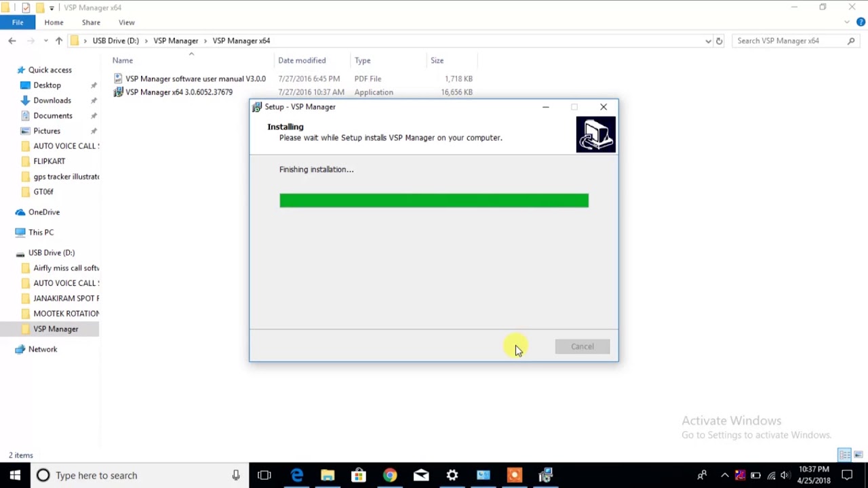
Task: Click the Quick access star item
Action: coord(50,70)
